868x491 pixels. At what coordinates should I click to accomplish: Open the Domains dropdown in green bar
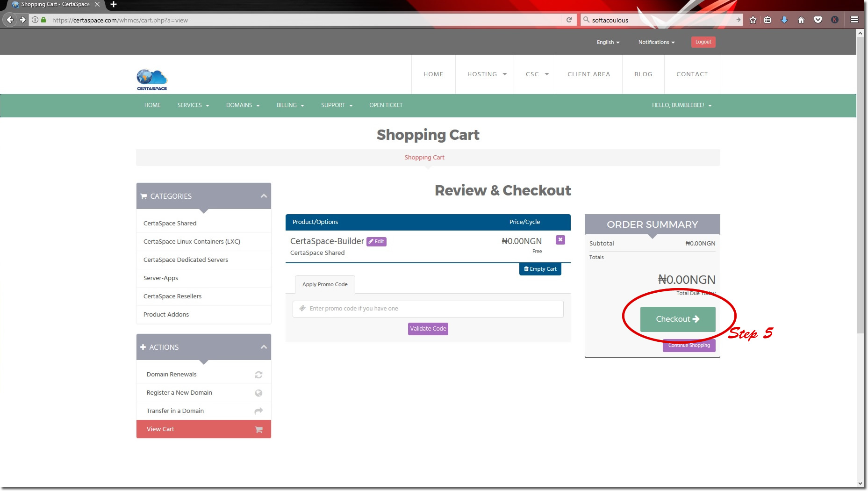pos(243,105)
